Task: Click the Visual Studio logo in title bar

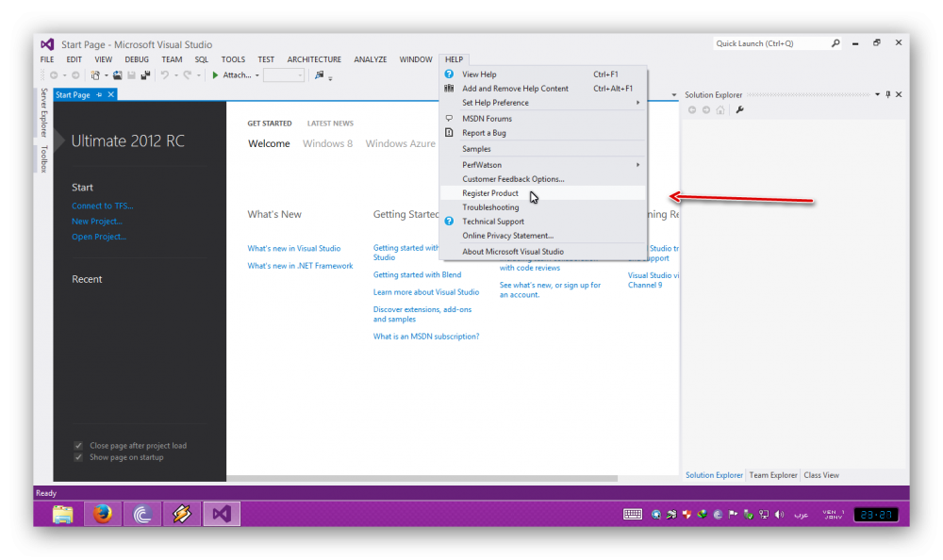Action: tap(47, 44)
